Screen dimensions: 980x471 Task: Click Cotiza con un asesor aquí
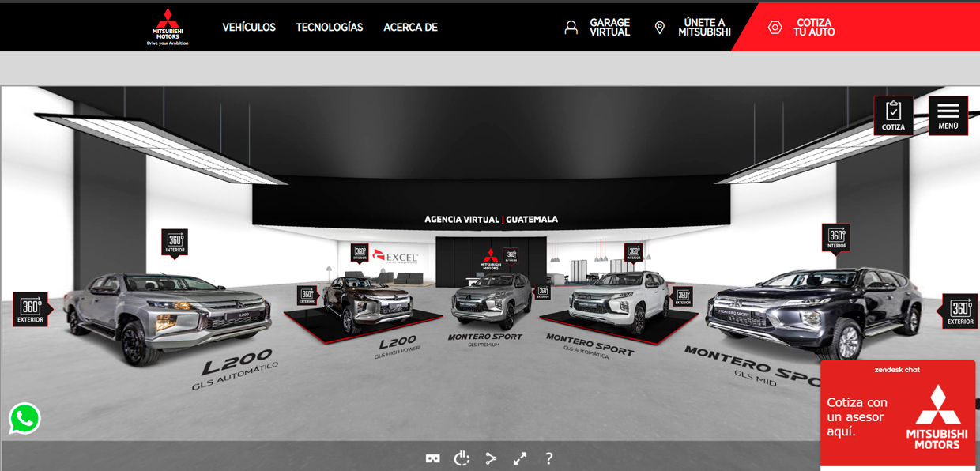(857, 416)
